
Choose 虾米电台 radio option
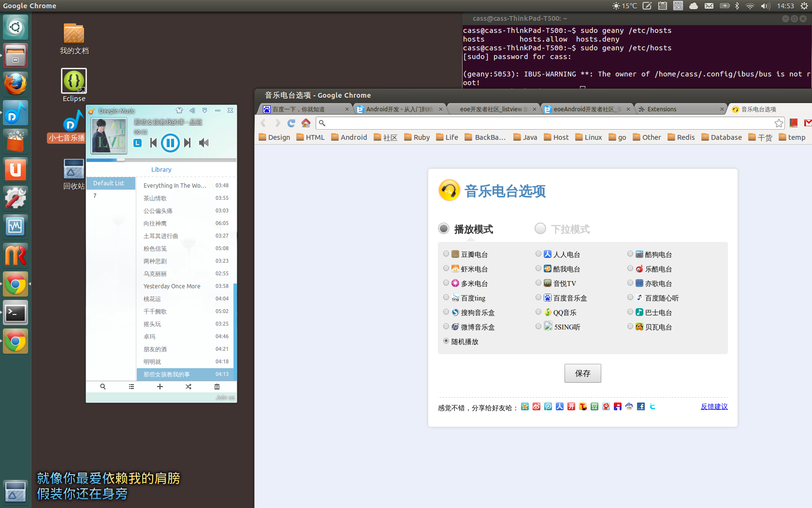pyautogui.click(x=446, y=268)
